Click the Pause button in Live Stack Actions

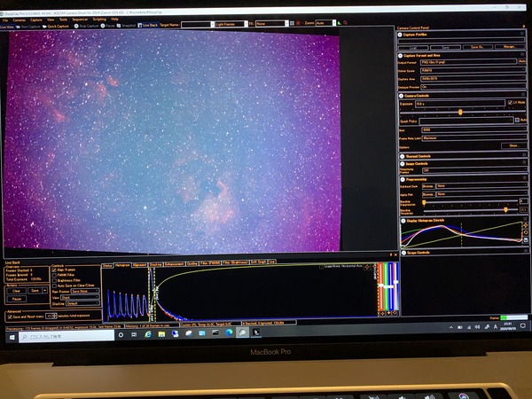click(17, 300)
